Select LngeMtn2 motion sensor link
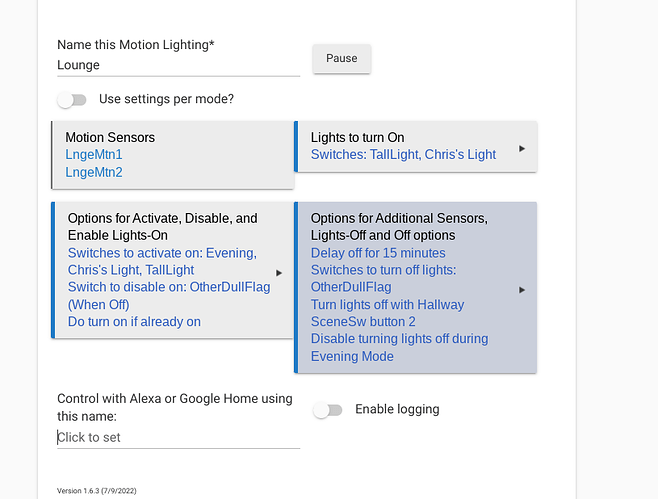Viewport: 658px width, 499px height. pyautogui.click(x=94, y=172)
